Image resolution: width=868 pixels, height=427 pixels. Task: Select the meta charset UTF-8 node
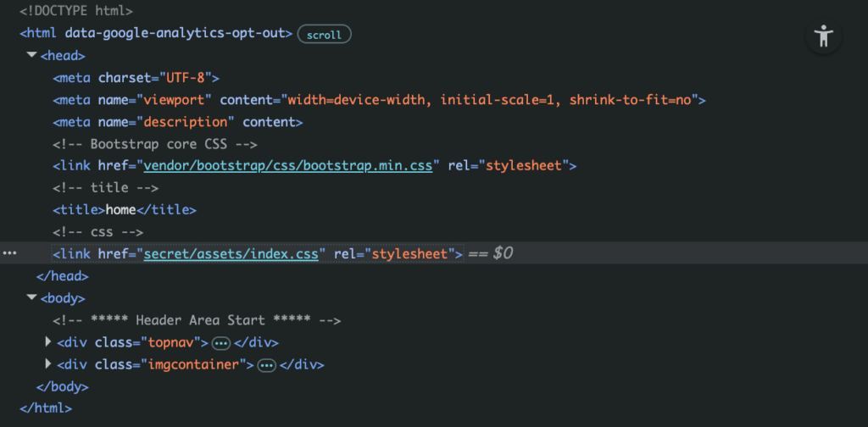coord(136,78)
